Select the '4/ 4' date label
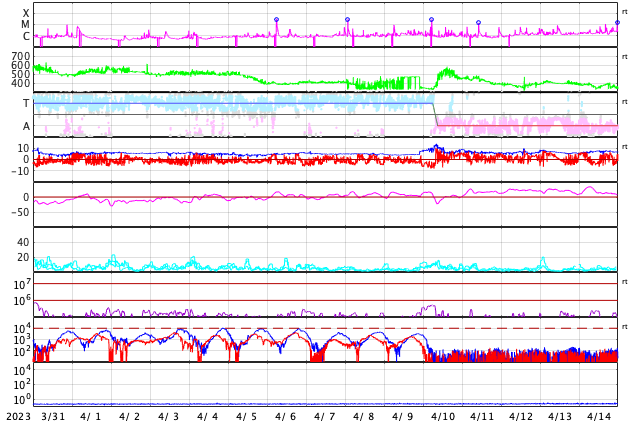This screenshot has width=634, height=424. point(207,416)
